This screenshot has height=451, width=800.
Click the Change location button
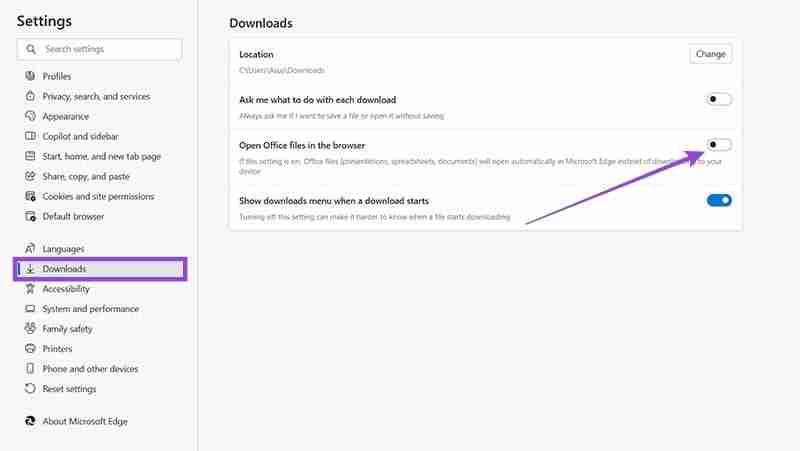point(711,54)
